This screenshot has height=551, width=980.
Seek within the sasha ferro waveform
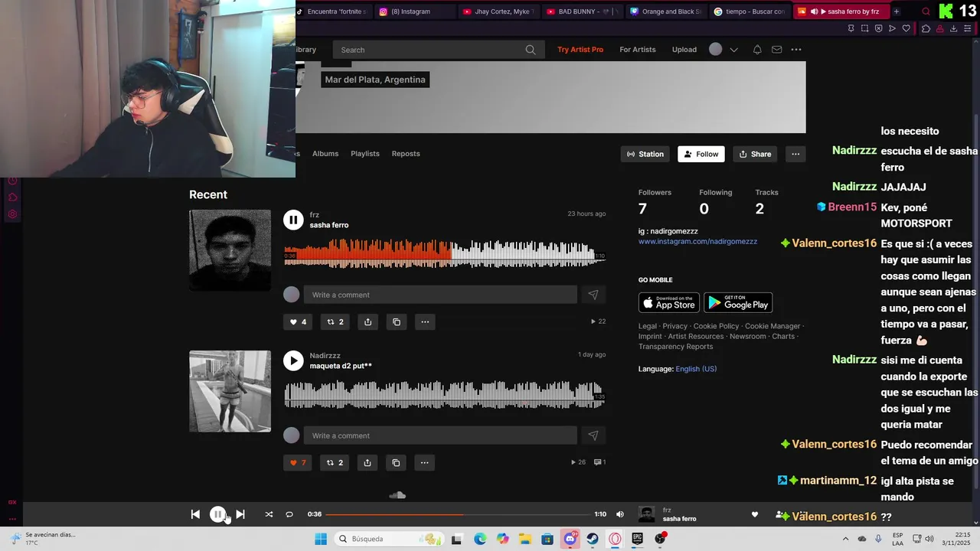point(444,254)
